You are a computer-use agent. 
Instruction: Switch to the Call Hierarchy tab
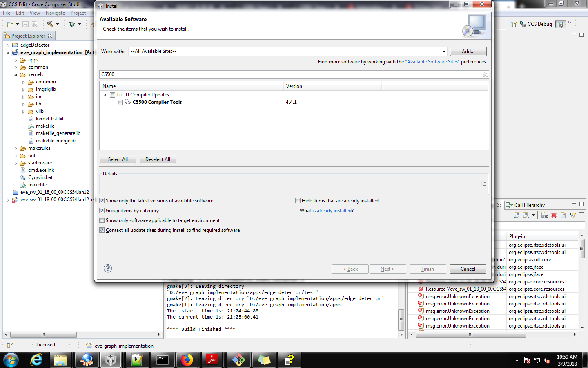click(526, 205)
